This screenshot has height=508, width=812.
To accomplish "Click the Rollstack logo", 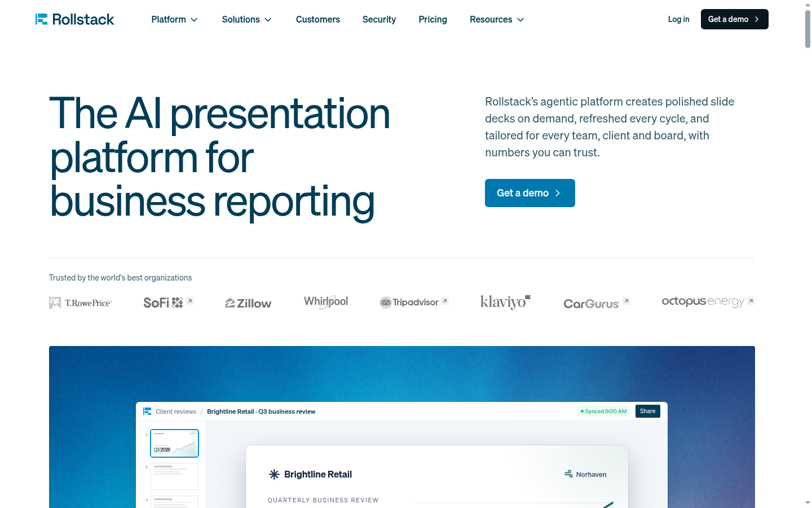I will click(x=74, y=19).
